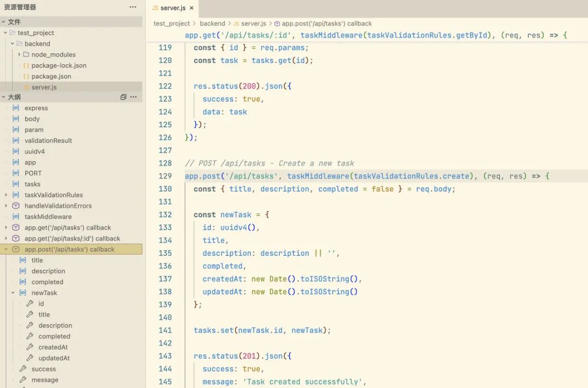Viewport: 588px width, 388px height.
Task: Open the explorer panel more actions ellipsis
Action: [133, 7]
